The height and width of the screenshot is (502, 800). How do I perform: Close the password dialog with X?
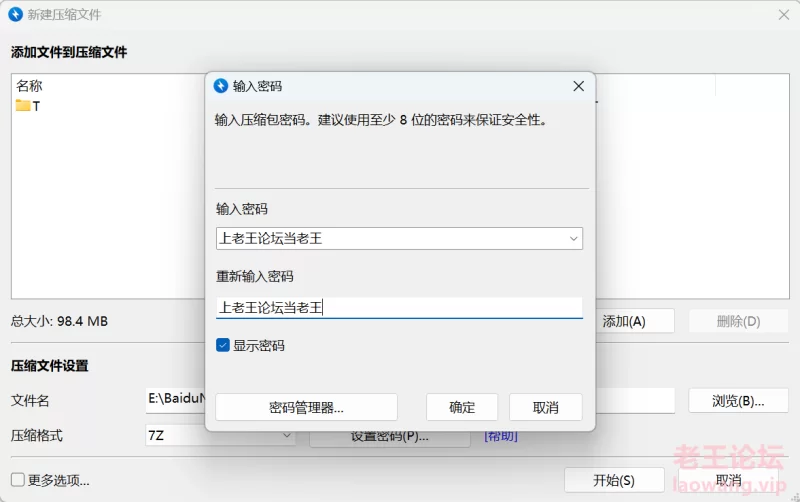point(578,86)
